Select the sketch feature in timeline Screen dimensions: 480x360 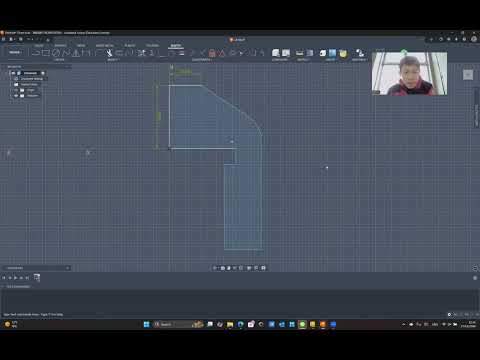pyautogui.click(x=37, y=278)
